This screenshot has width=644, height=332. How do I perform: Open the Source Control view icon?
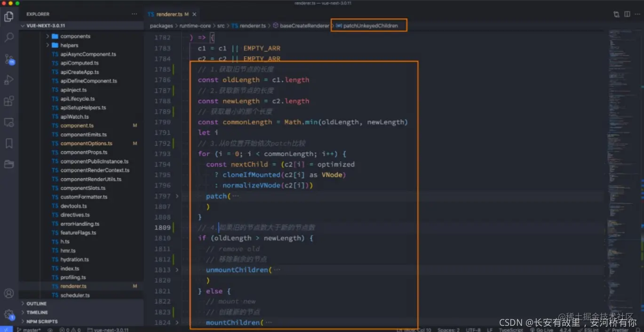click(x=8, y=59)
